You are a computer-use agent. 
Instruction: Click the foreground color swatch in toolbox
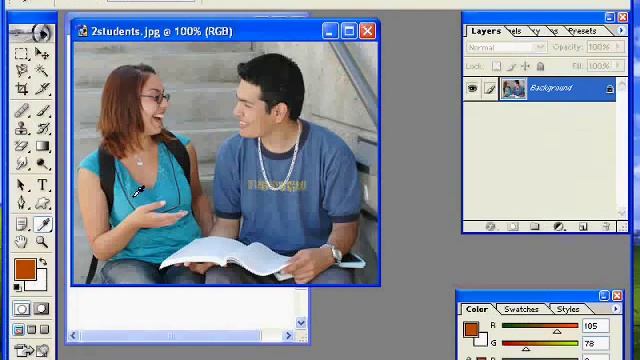[x=25, y=269]
